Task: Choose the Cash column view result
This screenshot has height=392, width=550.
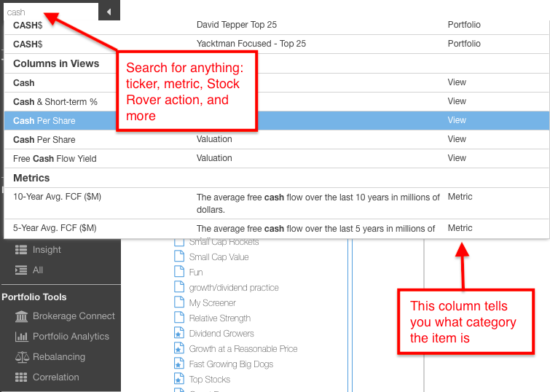Action: click(x=276, y=83)
